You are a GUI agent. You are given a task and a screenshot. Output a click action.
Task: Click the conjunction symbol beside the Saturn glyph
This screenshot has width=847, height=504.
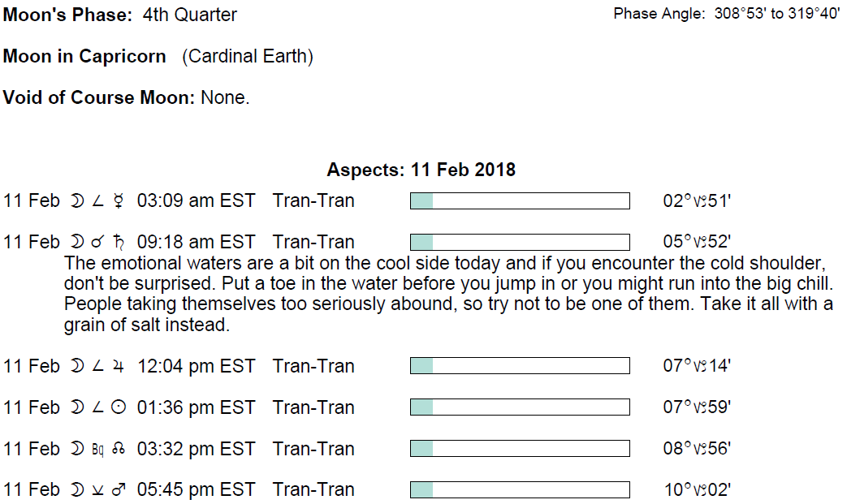(x=97, y=243)
